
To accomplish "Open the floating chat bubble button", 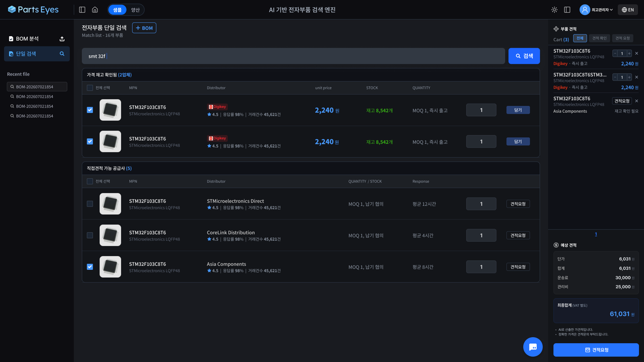I will [x=533, y=347].
